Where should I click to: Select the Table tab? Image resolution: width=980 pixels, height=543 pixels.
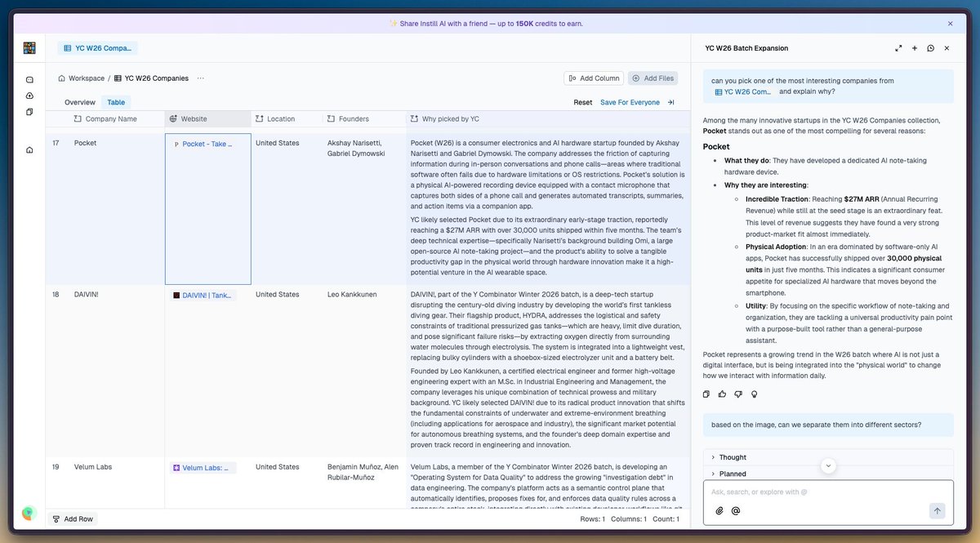click(x=116, y=102)
